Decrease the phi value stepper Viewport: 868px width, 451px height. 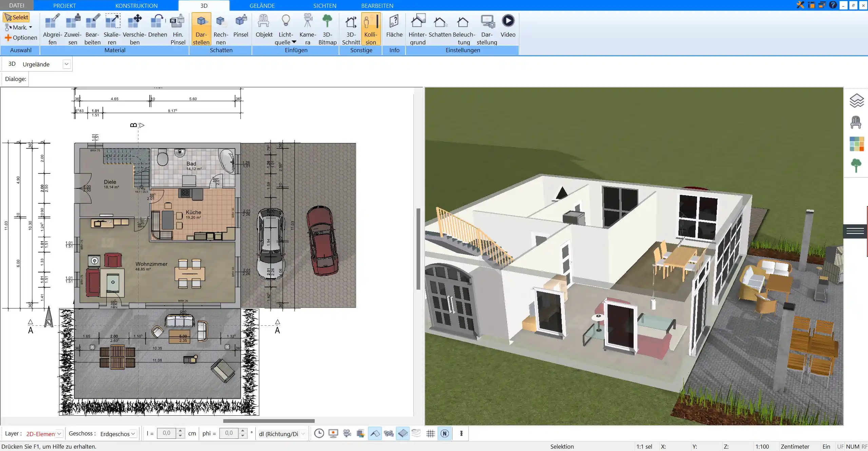tap(243, 436)
